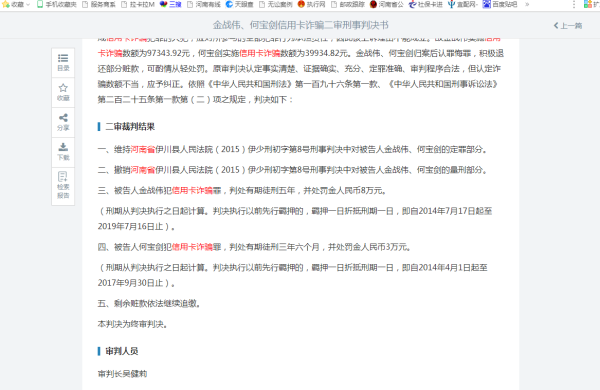Click highlighted 河南省 in item 一 (维持)

(143, 149)
